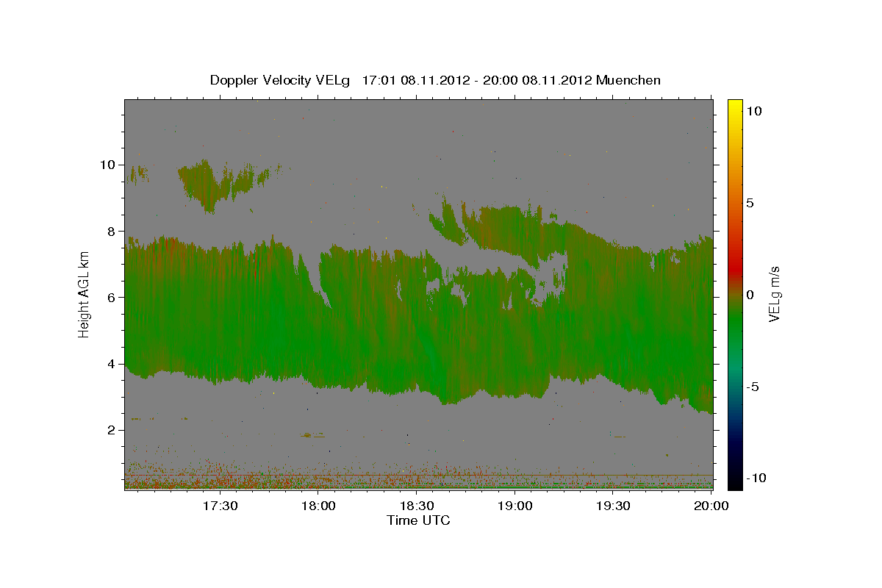Click the 'Time UTC' axis label
Screen dimensions: 882x588
point(418,520)
